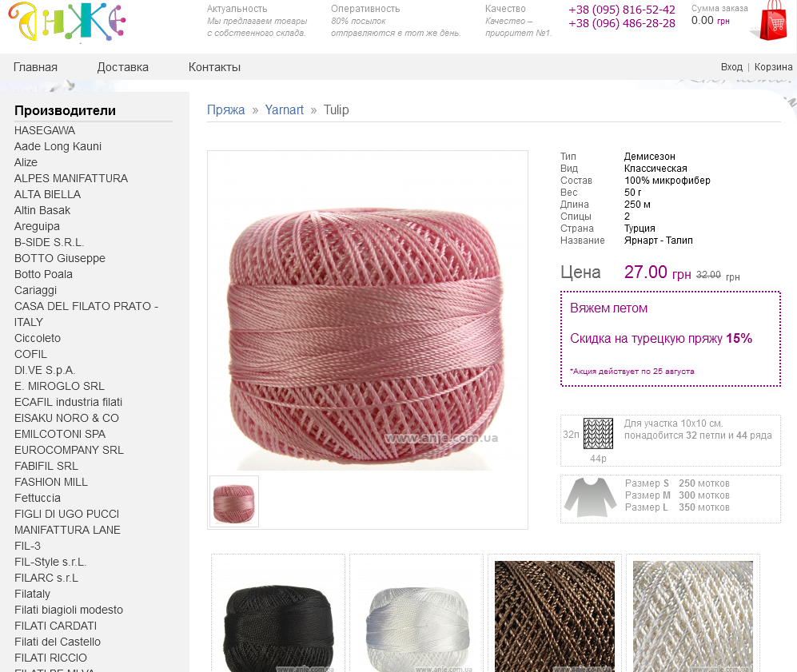Open the pink yarn thumbnail image

[234, 501]
